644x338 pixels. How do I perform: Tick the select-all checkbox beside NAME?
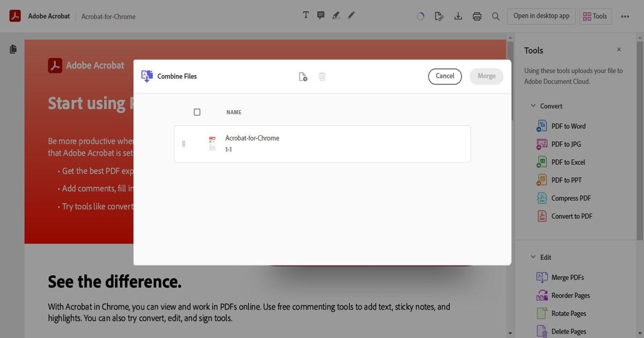tap(197, 112)
